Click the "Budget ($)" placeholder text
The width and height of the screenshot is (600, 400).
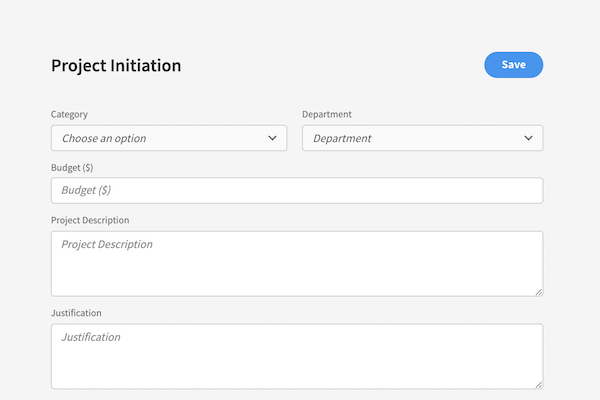tap(91, 190)
